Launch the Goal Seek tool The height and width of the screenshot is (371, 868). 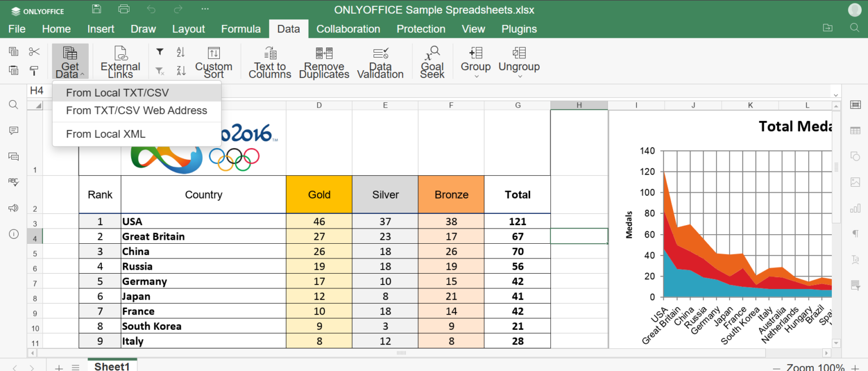click(432, 61)
